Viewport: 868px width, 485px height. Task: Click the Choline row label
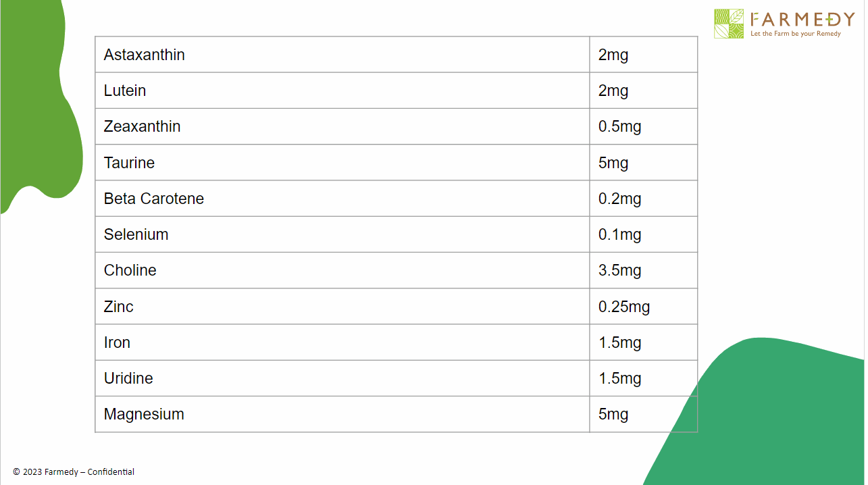(130, 270)
